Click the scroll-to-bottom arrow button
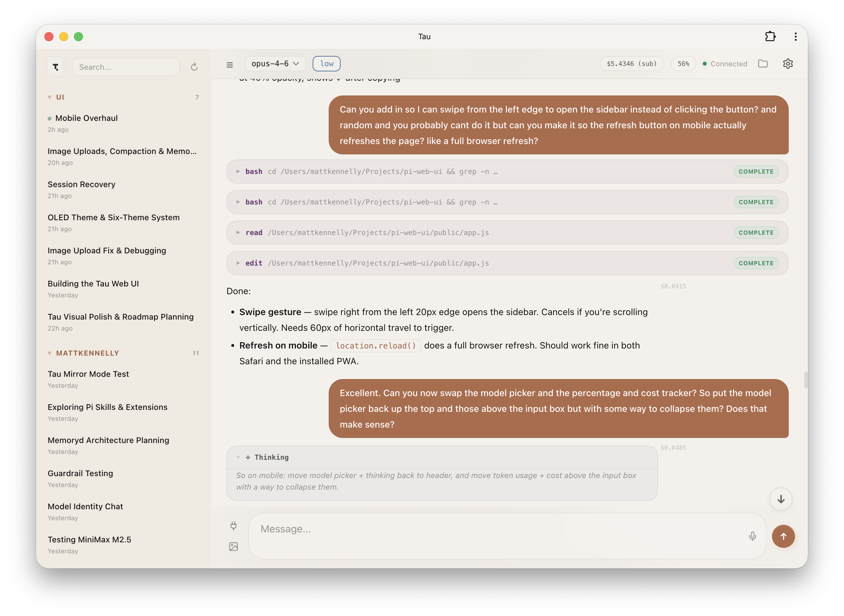 (781, 499)
